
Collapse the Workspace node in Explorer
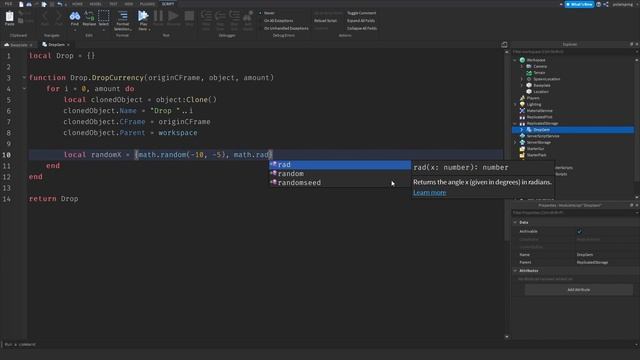tap(515, 60)
